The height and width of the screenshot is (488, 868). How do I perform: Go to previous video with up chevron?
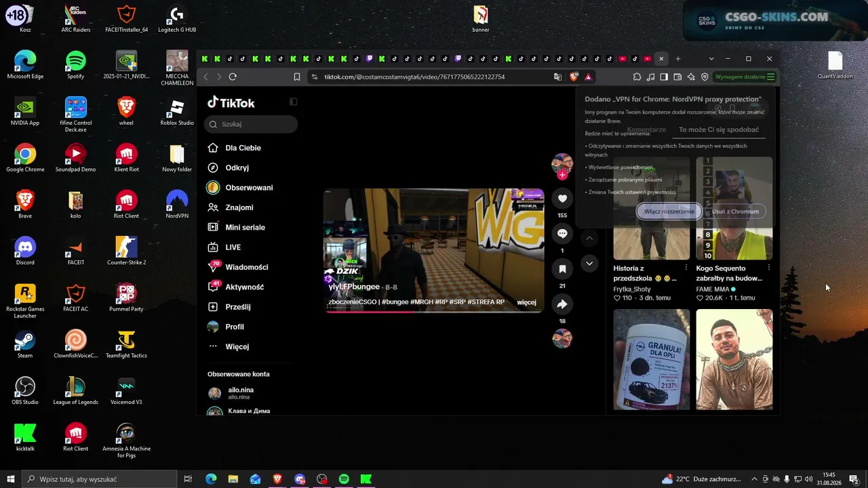[x=589, y=239]
